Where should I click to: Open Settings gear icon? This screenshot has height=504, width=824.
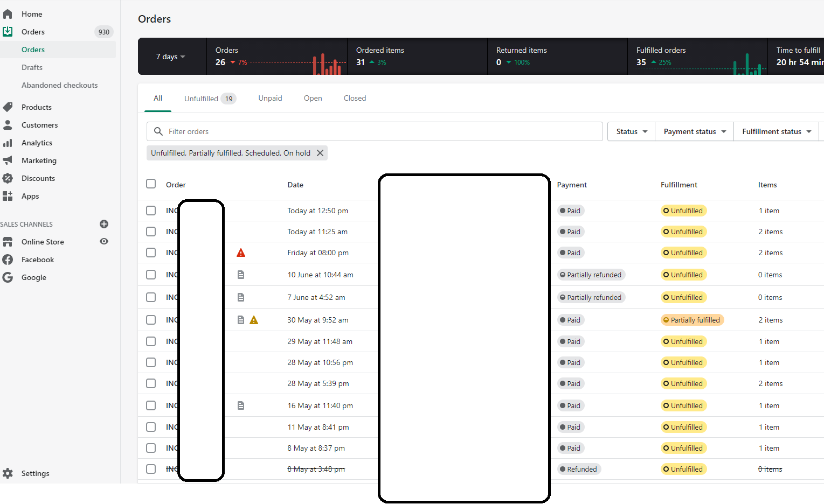click(x=8, y=473)
